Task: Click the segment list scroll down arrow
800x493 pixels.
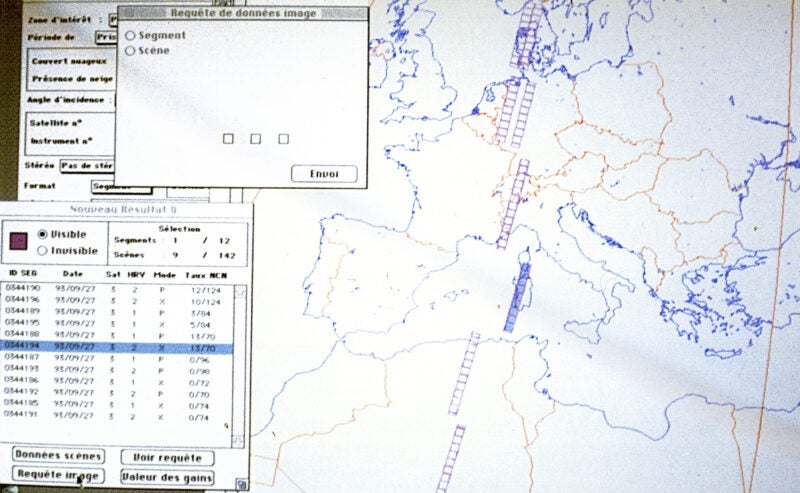Action: 239,441
